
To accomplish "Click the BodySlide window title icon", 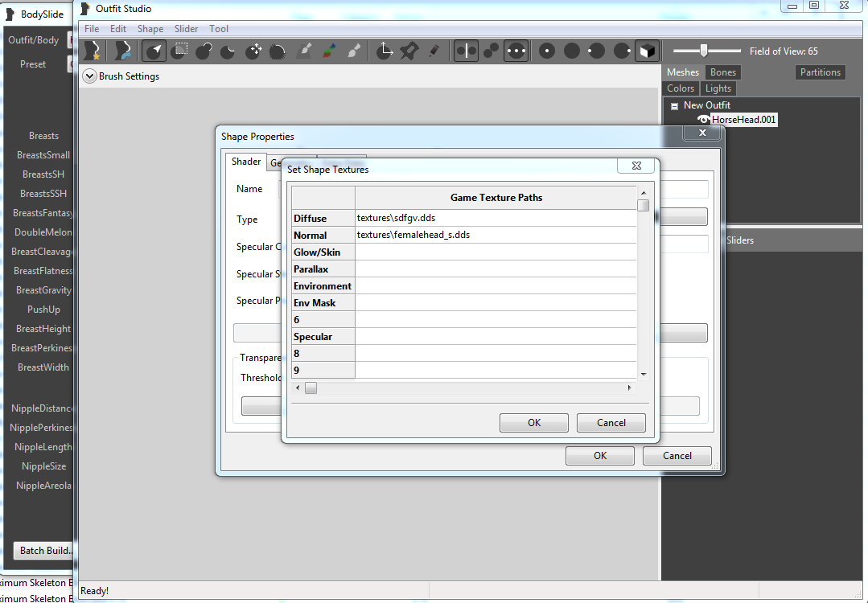I will [10, 14].
